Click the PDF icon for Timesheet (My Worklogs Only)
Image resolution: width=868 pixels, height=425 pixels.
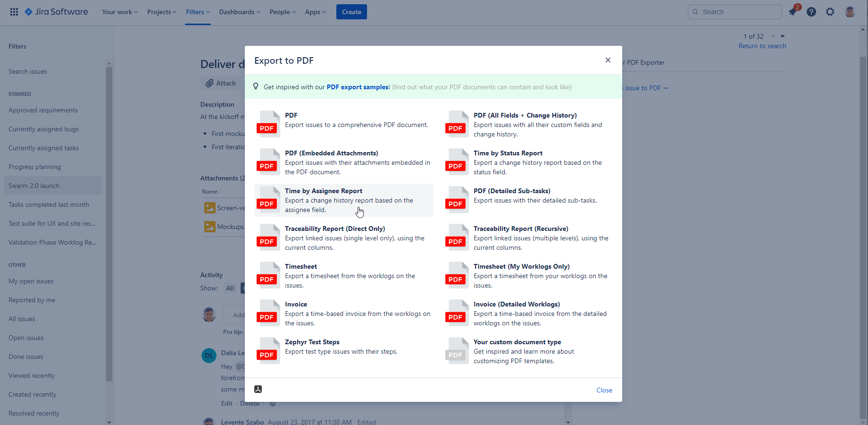(x=457, y=275)
